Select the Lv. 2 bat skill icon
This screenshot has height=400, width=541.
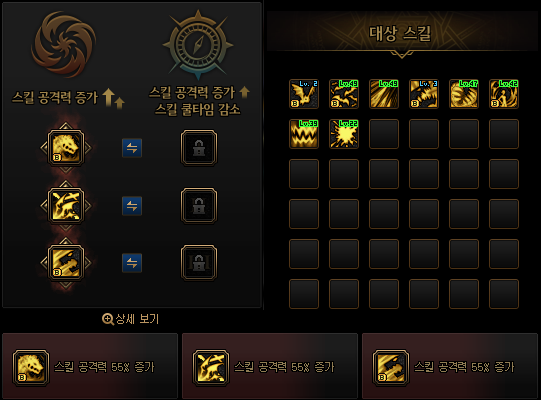(x=304, y=94)
